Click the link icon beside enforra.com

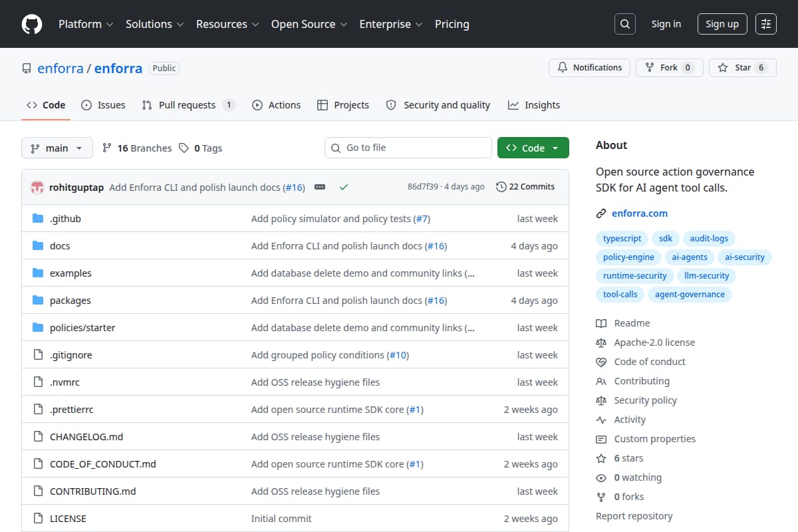(x=601, y=213)
